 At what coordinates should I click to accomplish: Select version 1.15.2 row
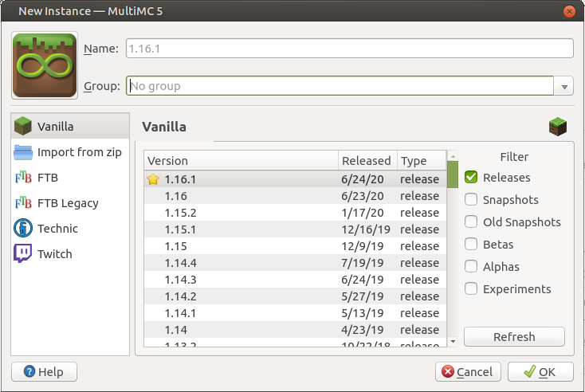[295, 213]
